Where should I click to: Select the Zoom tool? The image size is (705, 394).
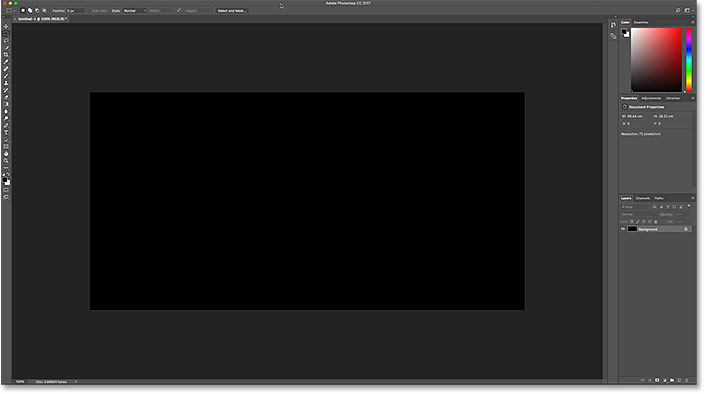point(6,161)
